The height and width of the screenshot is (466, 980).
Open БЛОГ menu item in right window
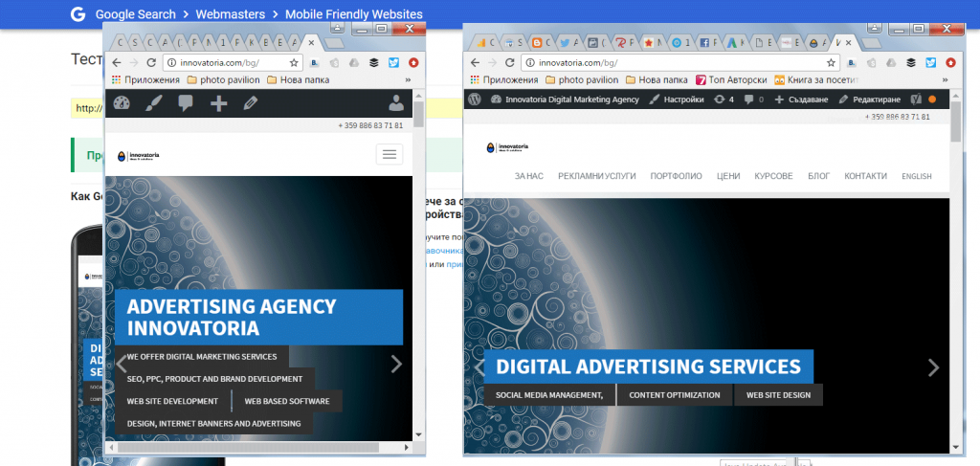(x=819, y=176)
